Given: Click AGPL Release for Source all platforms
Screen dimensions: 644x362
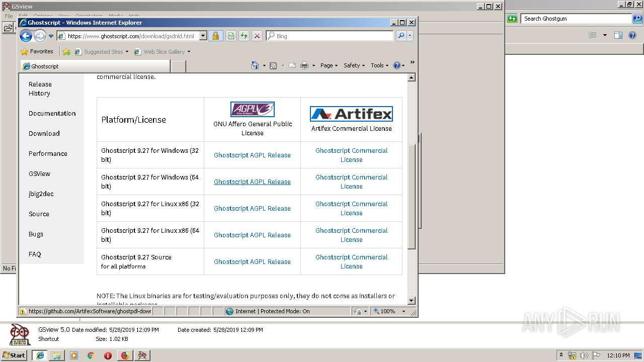Looking at the screenshot, I should point(252,261).
